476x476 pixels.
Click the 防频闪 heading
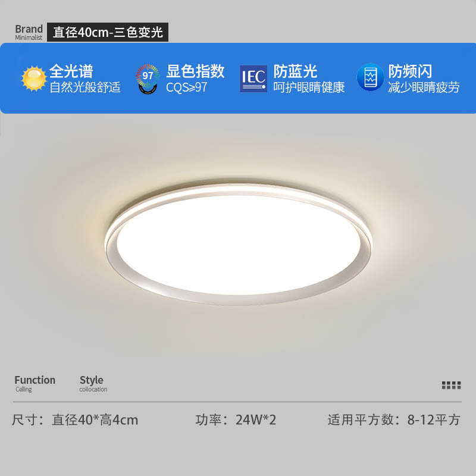point(410,71)
